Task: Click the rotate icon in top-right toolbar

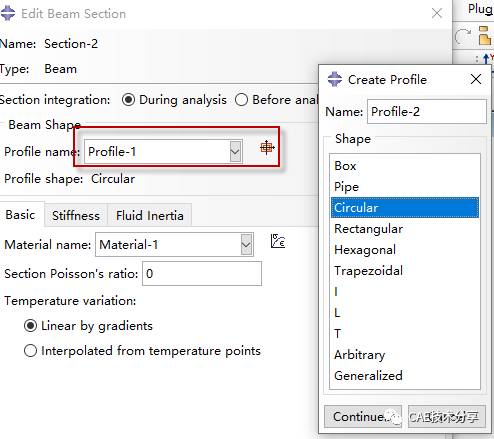Action: [x=463, y=36]
